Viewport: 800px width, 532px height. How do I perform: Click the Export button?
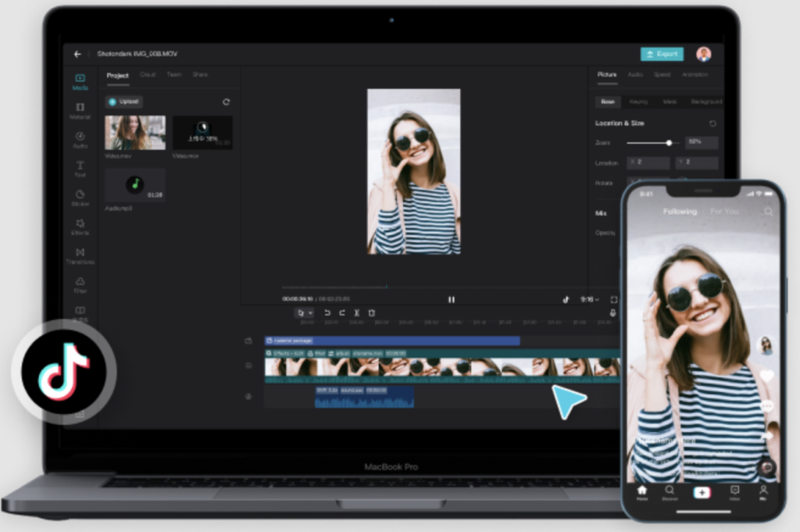pyautogui.click(x=662, y=54)
